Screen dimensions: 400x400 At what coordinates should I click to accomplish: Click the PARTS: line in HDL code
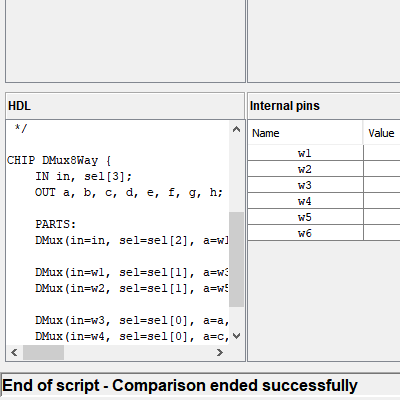click(x=56, y=224)
